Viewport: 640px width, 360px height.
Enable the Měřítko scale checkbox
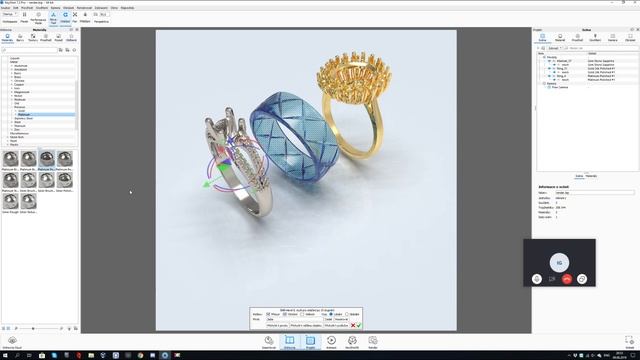[x=302, y=314]
